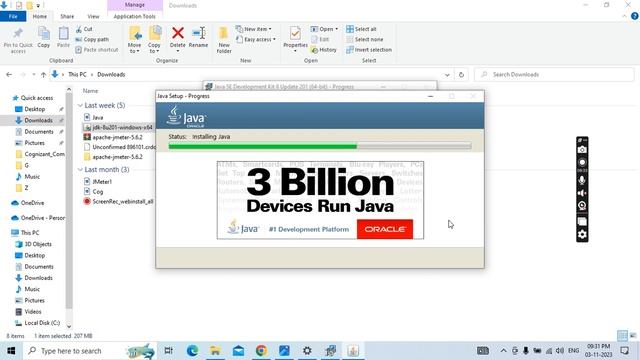This screenshot has height=360, width=640.
Task: Click Invert selection in ribbon
Action: (x=369, y=50)
